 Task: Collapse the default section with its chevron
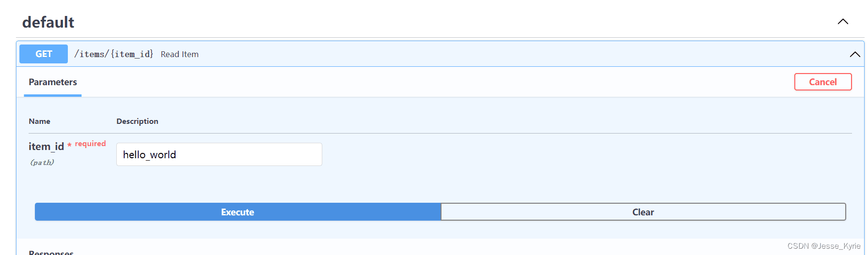[x=843, y=22]
